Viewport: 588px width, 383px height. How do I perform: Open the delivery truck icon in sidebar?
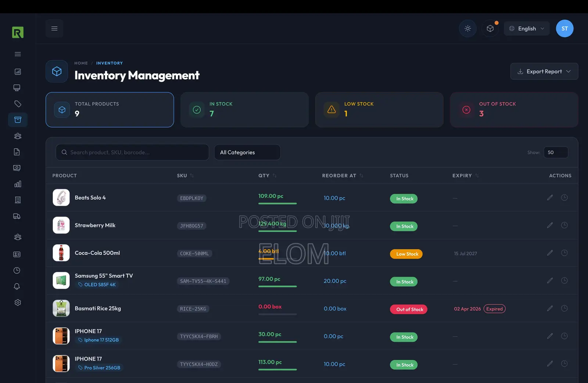pyautogui.click(x=17, y=216)
